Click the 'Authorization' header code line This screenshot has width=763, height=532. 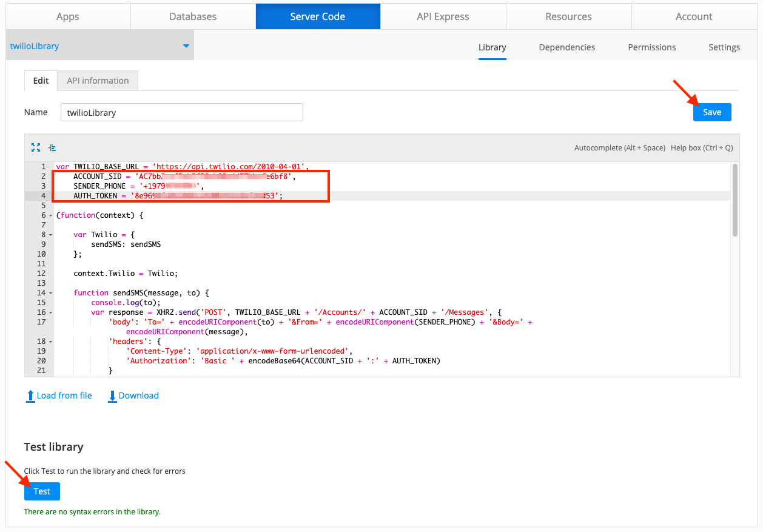tap(283, 361)
